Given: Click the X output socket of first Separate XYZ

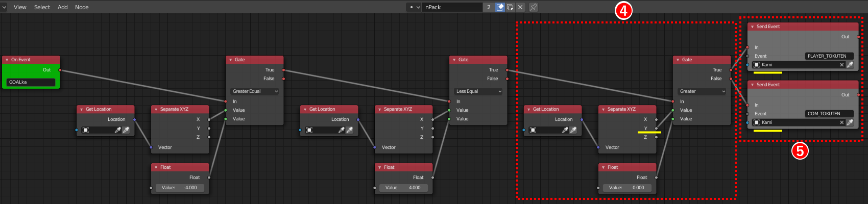Looking at the screenshot, I should coord(209,119).
